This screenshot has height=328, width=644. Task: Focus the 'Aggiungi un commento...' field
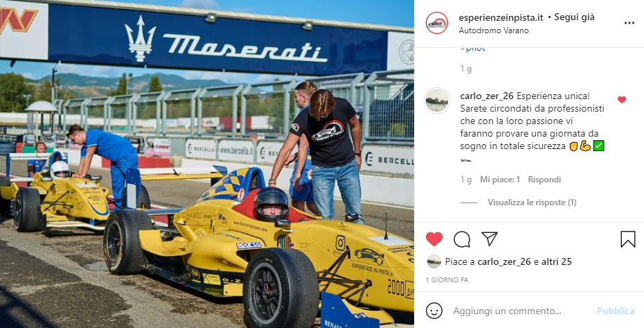(519, 311)
